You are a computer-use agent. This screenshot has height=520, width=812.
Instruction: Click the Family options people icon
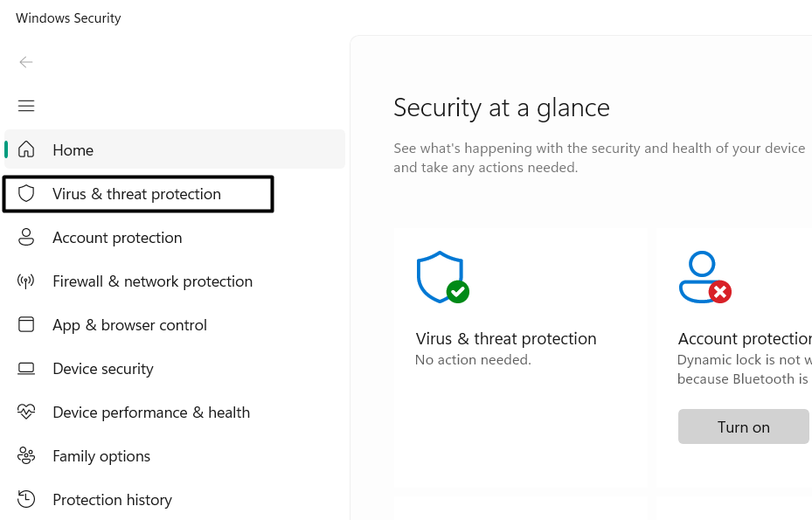(x=26, y=455)
